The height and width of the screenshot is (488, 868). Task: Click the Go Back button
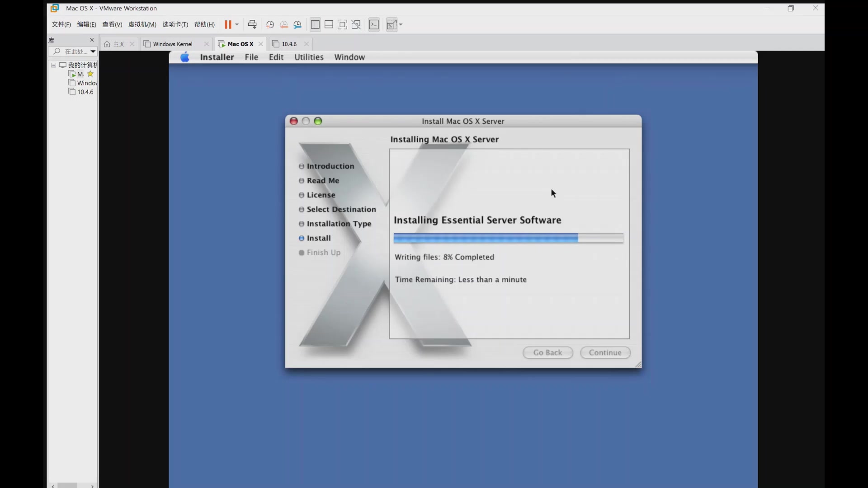(548, 353)
